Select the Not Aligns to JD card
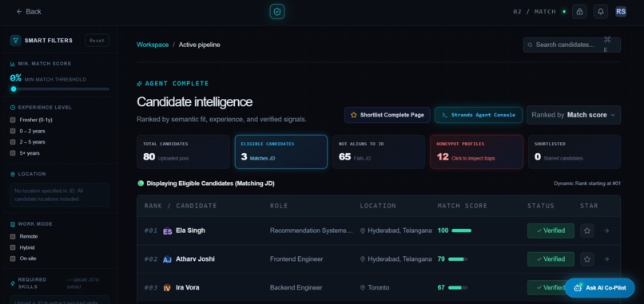Screen dimensions: 644x304 pos(379,152)
